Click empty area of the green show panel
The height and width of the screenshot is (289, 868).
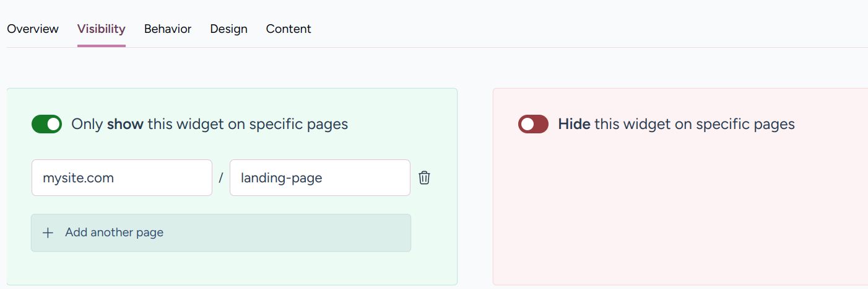click(x=248, y=268)
